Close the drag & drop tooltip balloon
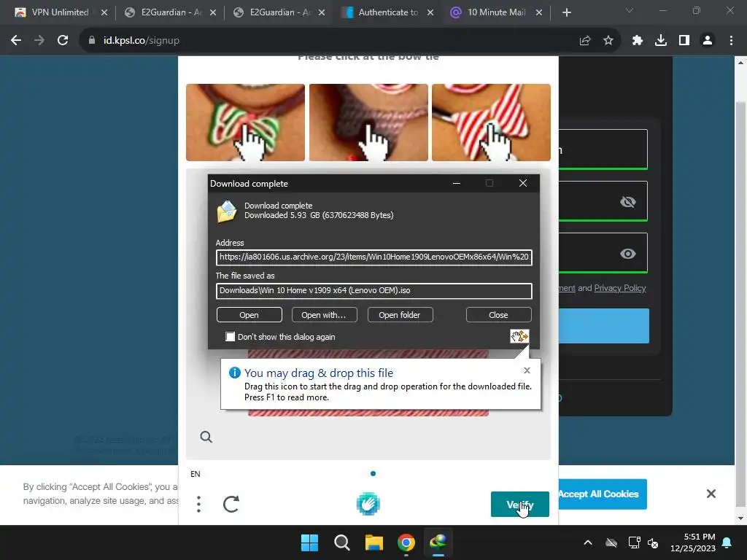The width and height of the screenshot is (747, 560). coord(527,370)
